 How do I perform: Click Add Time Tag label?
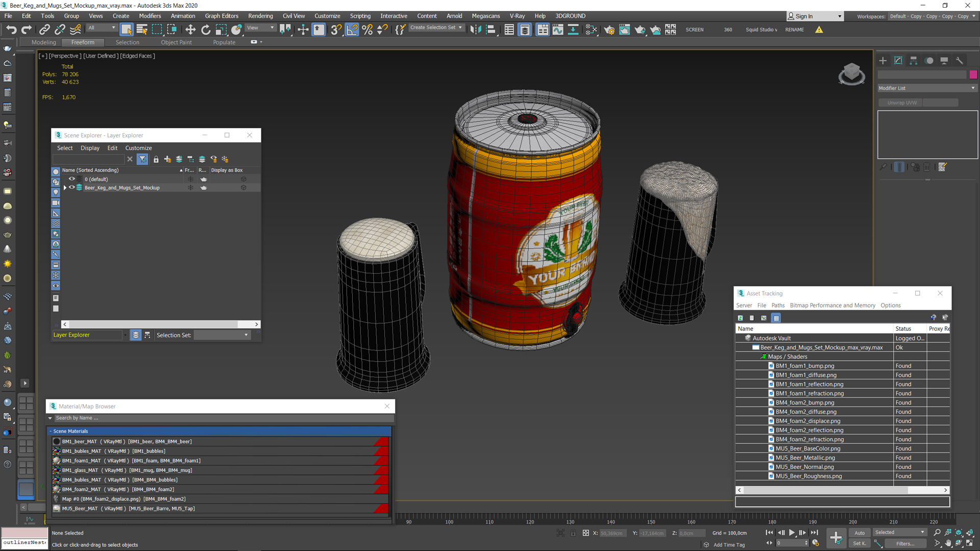[x=729, y=545]
